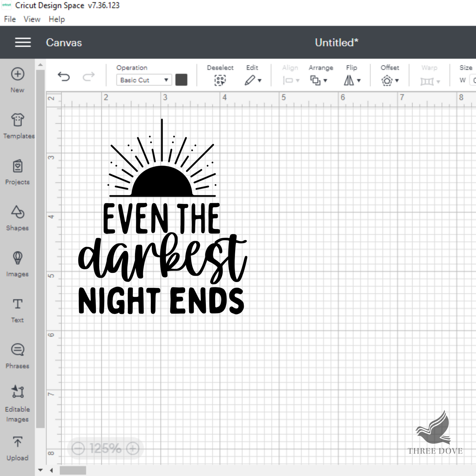Open the dark gray color swatch
This screenshot has height=476, width=476.
[181, 80]
